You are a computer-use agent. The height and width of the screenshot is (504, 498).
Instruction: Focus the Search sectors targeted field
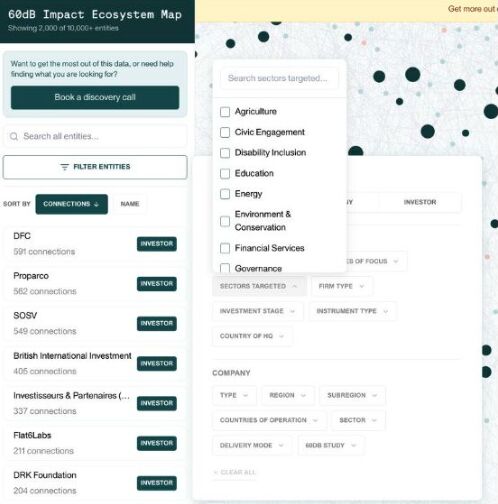[279, 78]
